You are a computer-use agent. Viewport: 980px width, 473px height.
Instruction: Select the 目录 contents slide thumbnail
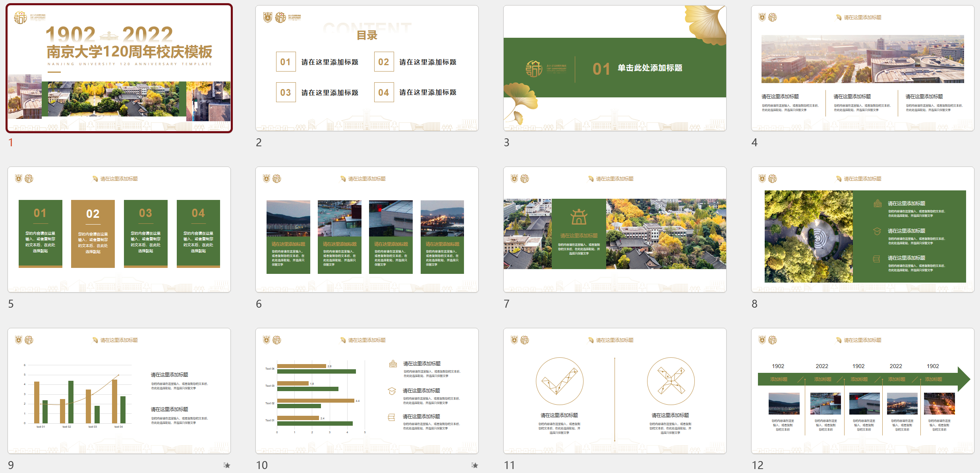[367, 68]
